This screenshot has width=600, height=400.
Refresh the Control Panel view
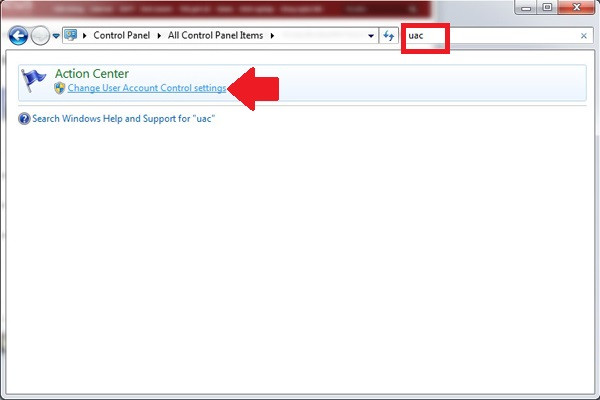click(x=389, y=36)
